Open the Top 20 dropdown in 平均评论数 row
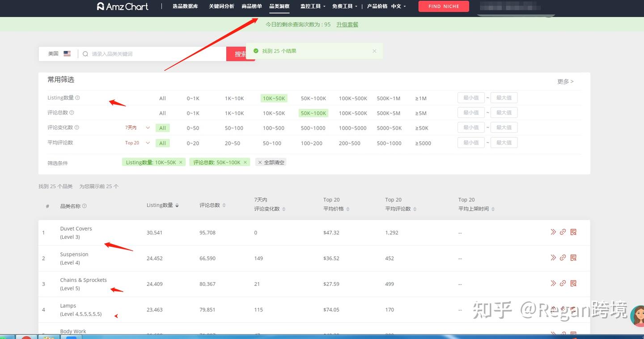Viewport: 644px width, 339px height. tap(137, 143)
